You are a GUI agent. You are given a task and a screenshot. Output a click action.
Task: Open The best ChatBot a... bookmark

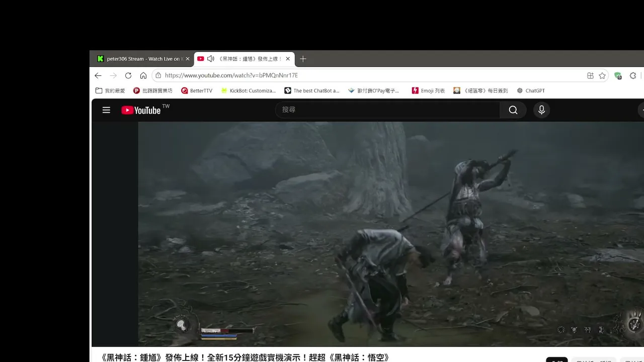click(312, 90)
